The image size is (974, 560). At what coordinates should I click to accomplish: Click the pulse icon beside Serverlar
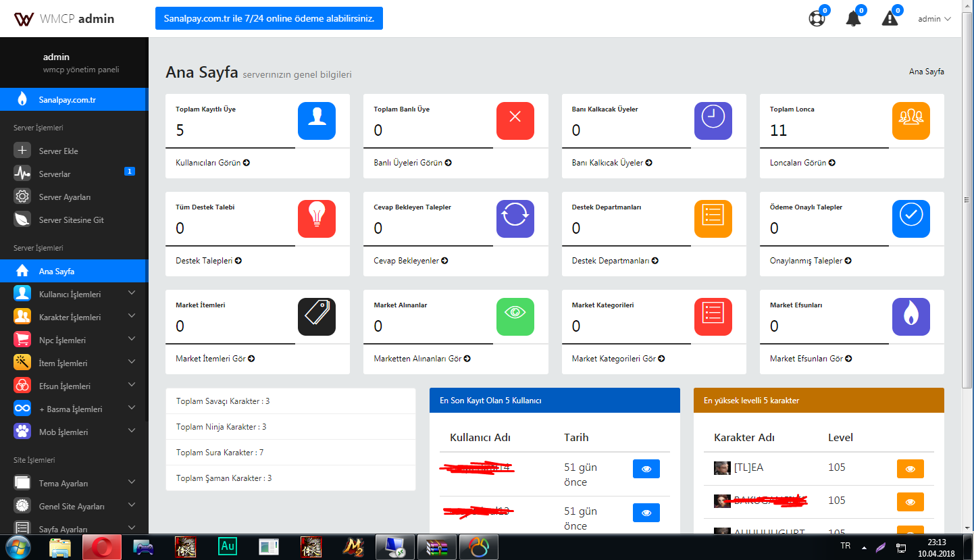tap(22, 174)
